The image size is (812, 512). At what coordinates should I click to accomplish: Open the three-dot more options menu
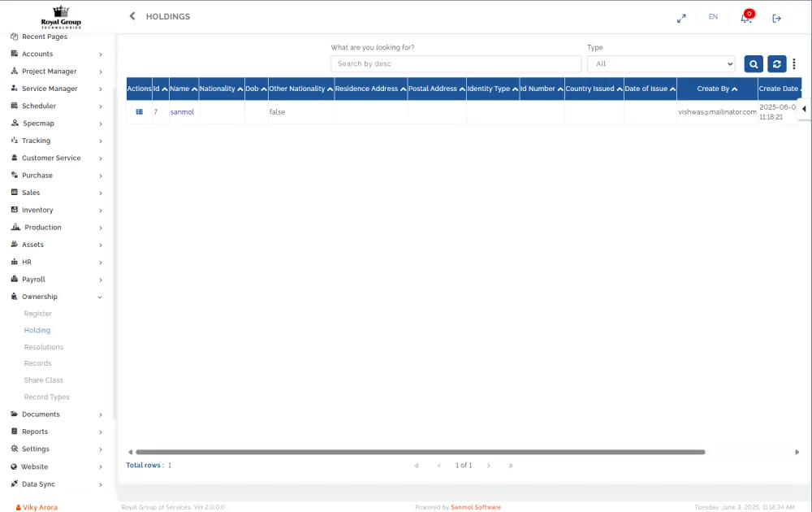pos(794,64)
